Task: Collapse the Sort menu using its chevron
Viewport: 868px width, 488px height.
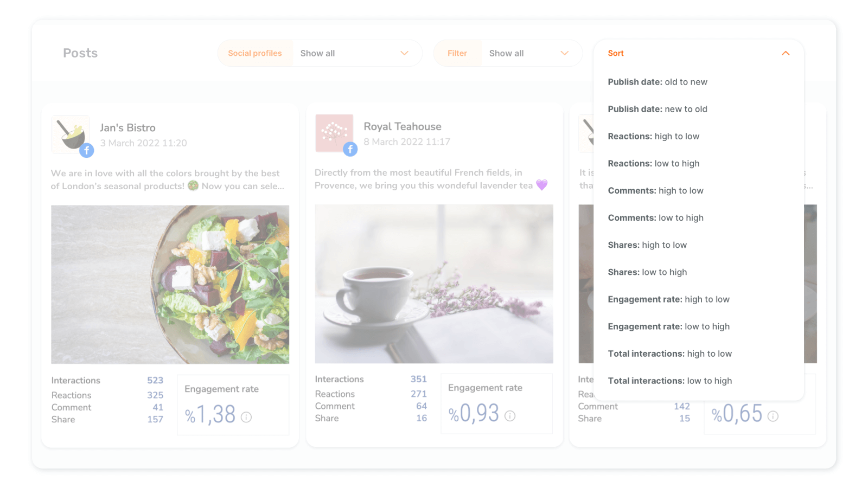Action: click(x=786, y=53)
